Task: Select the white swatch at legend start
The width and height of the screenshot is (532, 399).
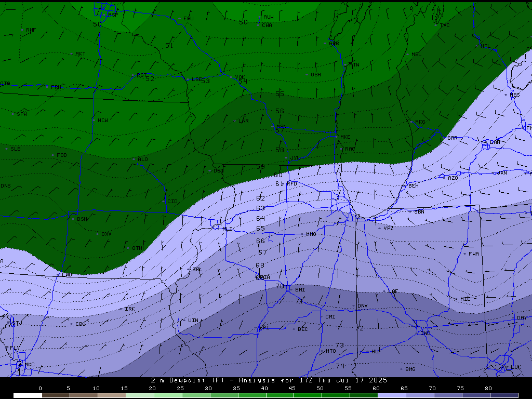Action: pos(28,395)
